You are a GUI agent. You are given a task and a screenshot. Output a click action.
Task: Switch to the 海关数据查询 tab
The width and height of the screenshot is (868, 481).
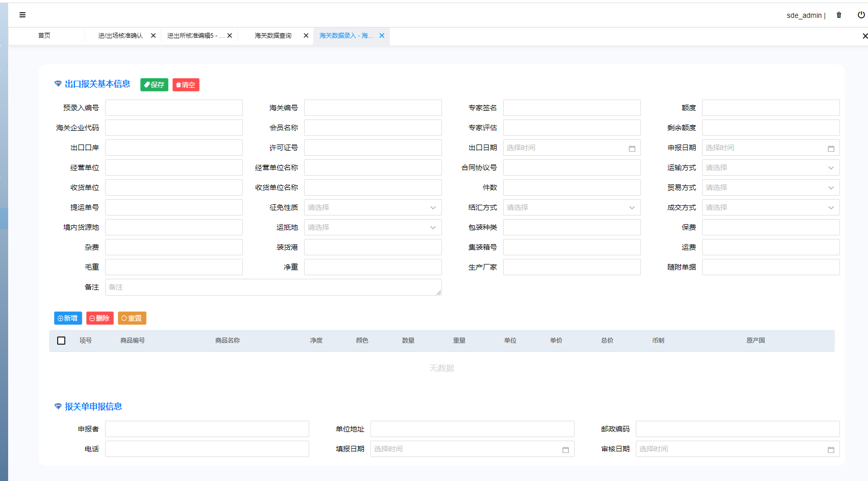click(273, 36)
